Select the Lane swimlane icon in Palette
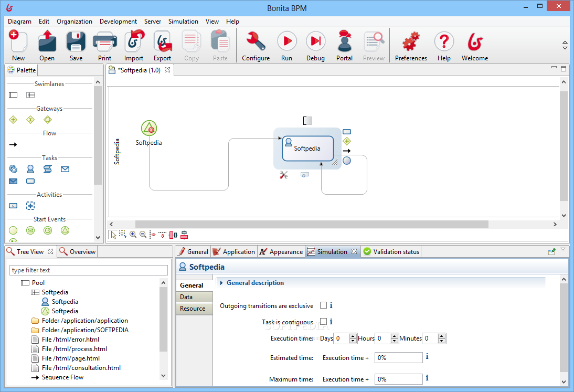 [30, 95]
